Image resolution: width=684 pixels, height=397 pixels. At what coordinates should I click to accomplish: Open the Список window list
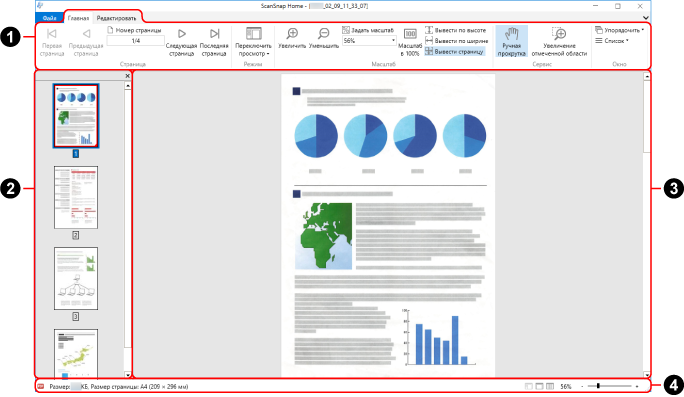tap(612, 41)
